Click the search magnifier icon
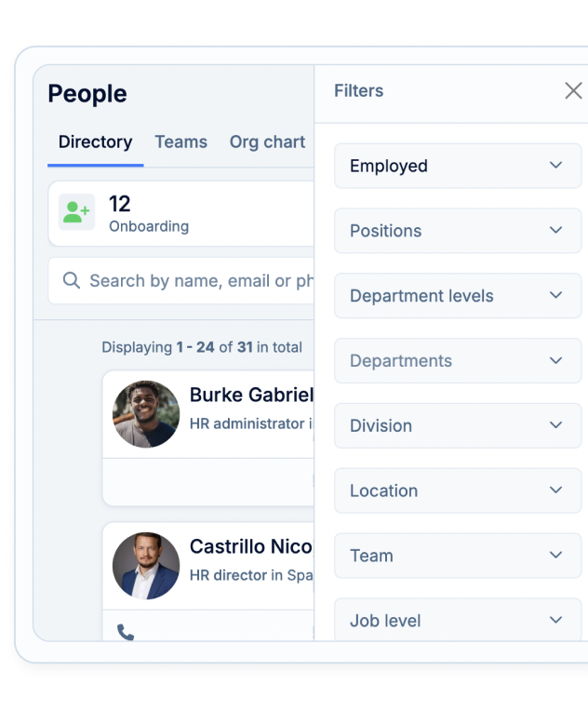588x711 pixels. point(71,280)
